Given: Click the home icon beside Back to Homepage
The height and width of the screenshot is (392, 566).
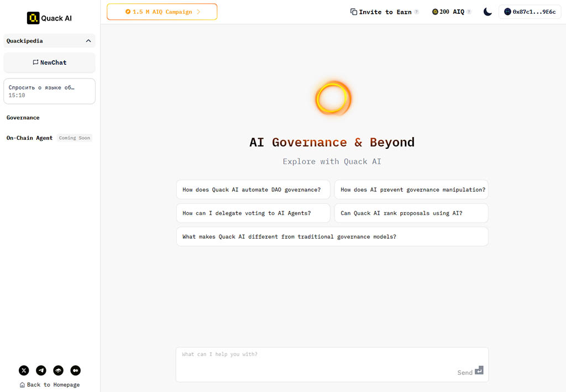Looking at the screenshot, I should coord(22,385).
